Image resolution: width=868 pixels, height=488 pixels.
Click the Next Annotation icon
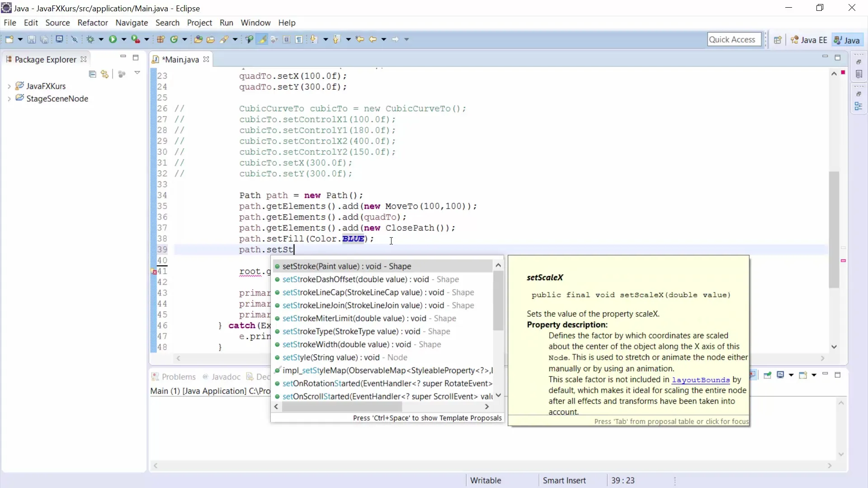[x=314, y=39]
